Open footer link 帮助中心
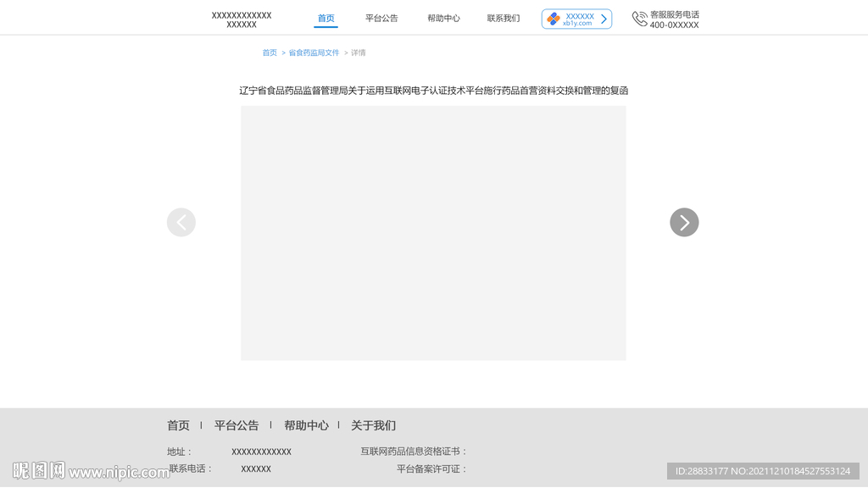The height and width of the screenshot is (488, 868). click(306, 425)
